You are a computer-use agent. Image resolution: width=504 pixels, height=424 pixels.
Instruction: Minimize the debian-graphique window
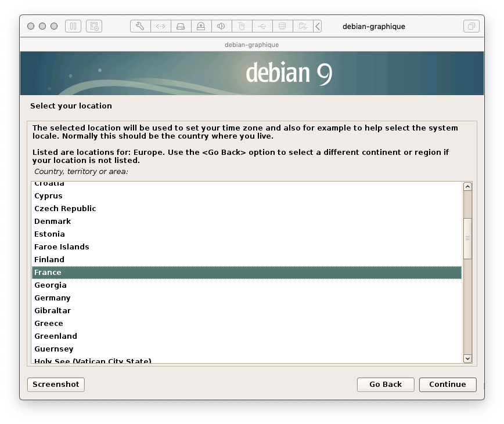[42, 26]
